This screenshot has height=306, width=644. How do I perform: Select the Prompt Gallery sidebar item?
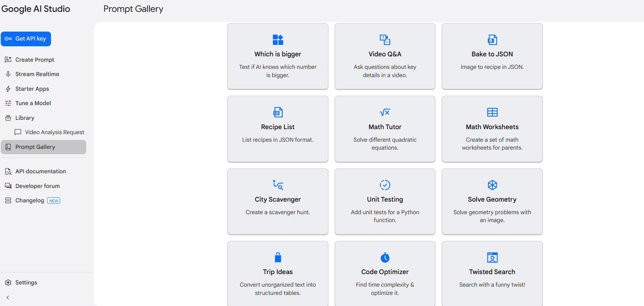[43, 147]
